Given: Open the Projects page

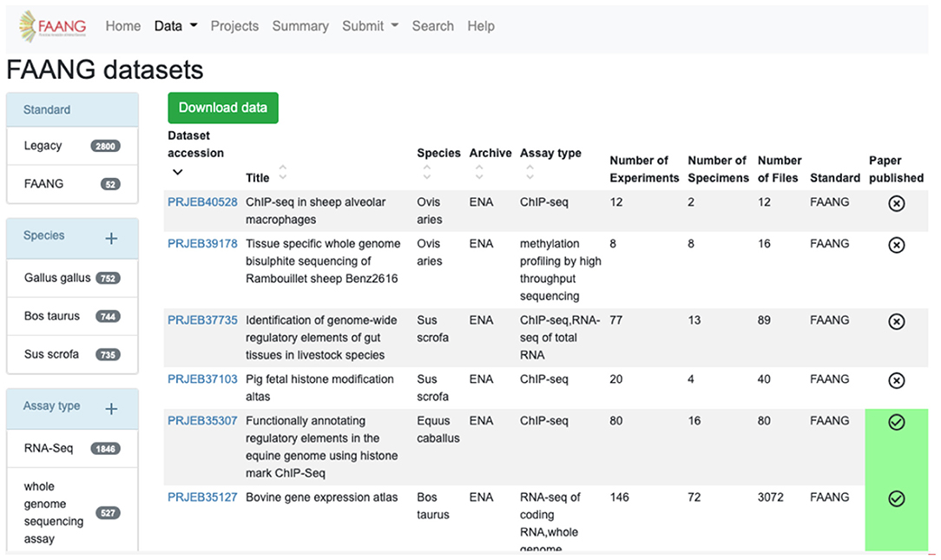Looking at the screenshot, I should (x=234, y=26).
